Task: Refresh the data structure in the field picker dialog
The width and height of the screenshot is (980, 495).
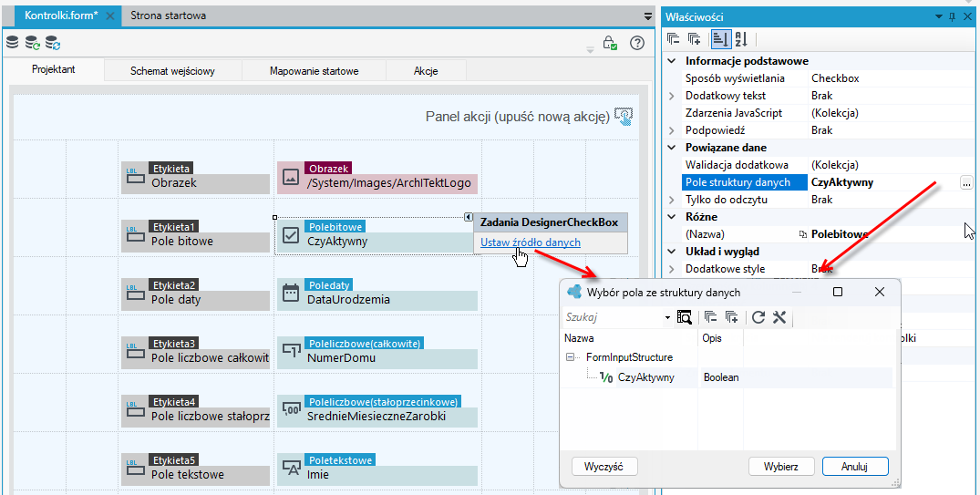Action: click(758, 317)
